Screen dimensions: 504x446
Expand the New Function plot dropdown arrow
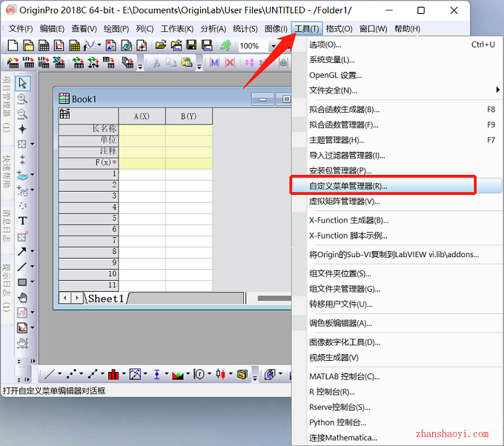pos(99,45)
